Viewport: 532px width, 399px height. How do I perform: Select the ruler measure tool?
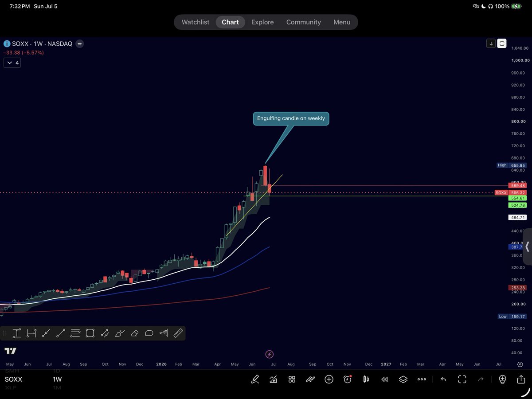pos(178,333)
